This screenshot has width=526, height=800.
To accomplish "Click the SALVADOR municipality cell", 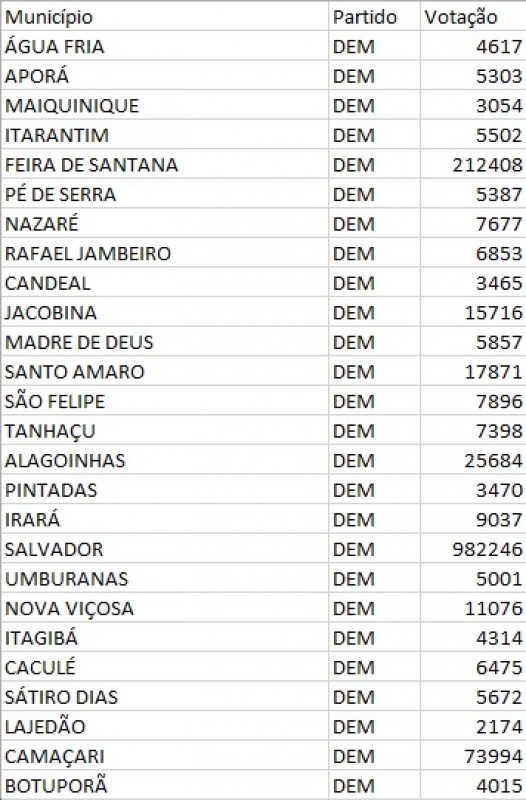I will (165, 548).
